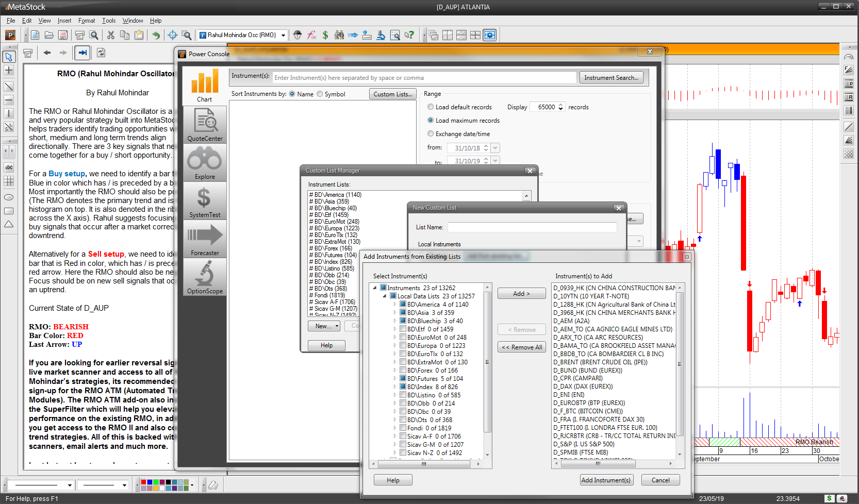Open the Explorer binoculars toolbar icon

(x=339, y=35)
